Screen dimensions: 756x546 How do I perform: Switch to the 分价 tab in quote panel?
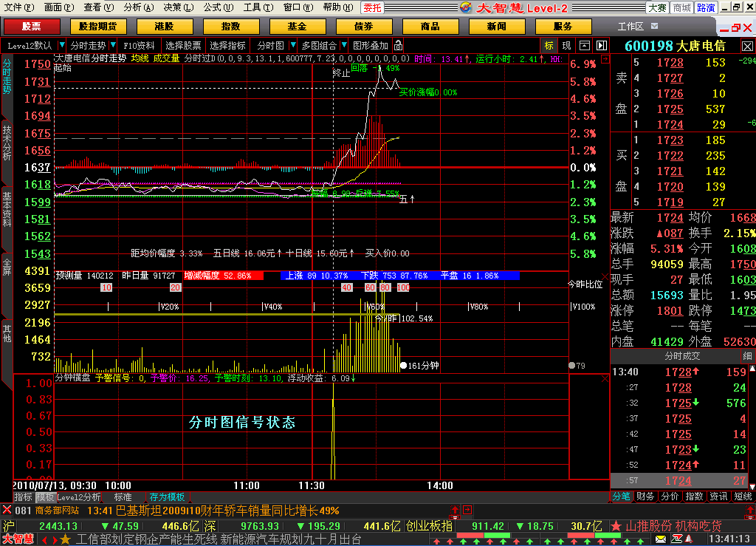point(670,496)
